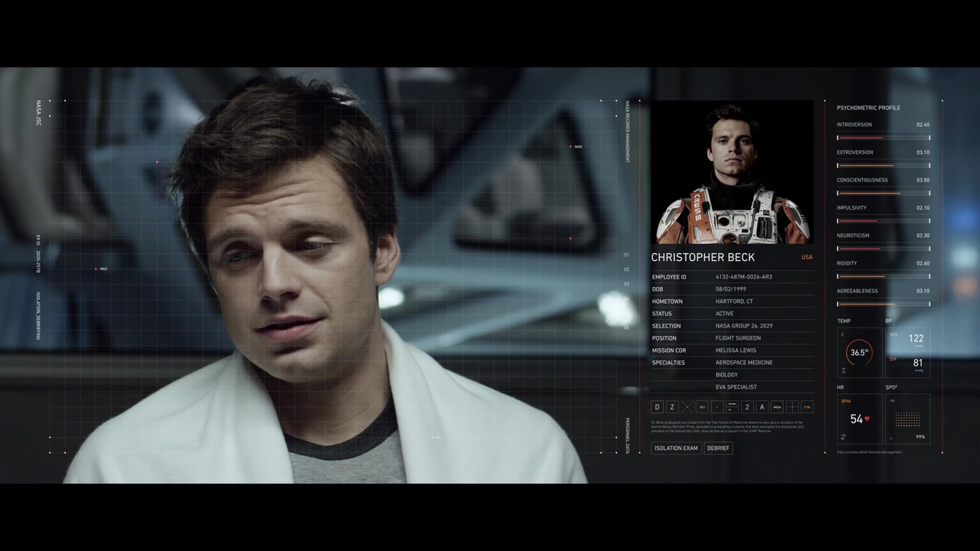Image resolution: width=980 pixels, height=551 pixels.
Task: Click the red heart icon beside 54
Action: [x=867, y=419]
